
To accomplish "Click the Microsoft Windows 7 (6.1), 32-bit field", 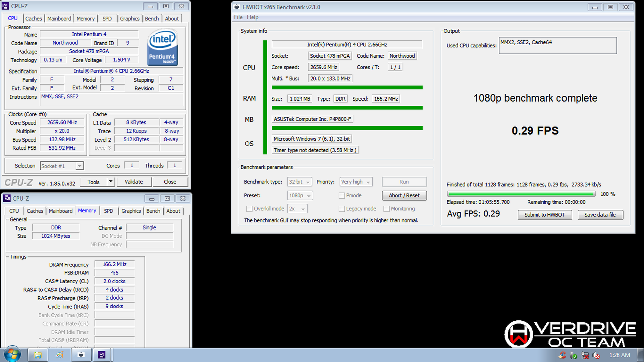I will [x=312, y=139].
